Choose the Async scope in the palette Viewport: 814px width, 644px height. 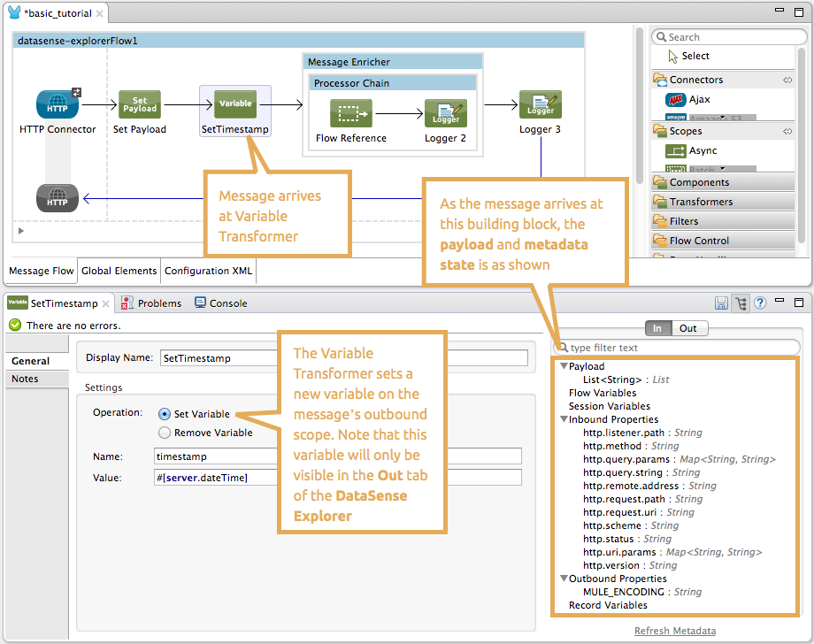tap(677, 150)
